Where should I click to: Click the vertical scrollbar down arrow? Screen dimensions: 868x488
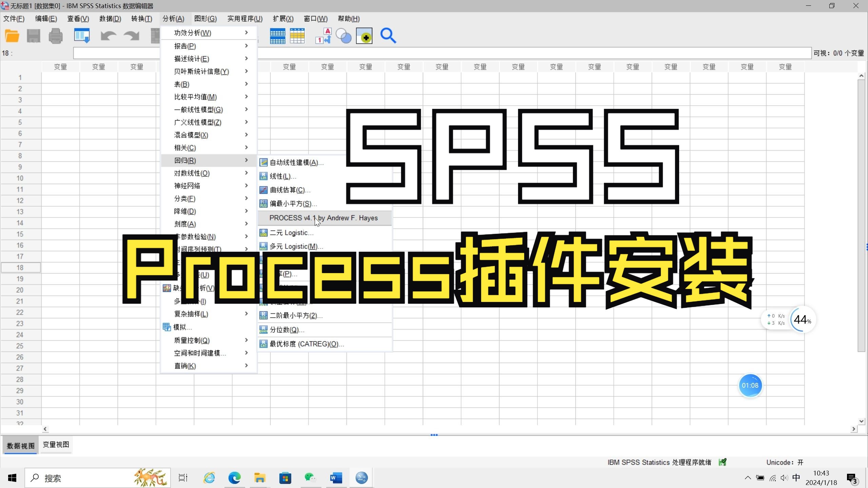pos(862,421)
